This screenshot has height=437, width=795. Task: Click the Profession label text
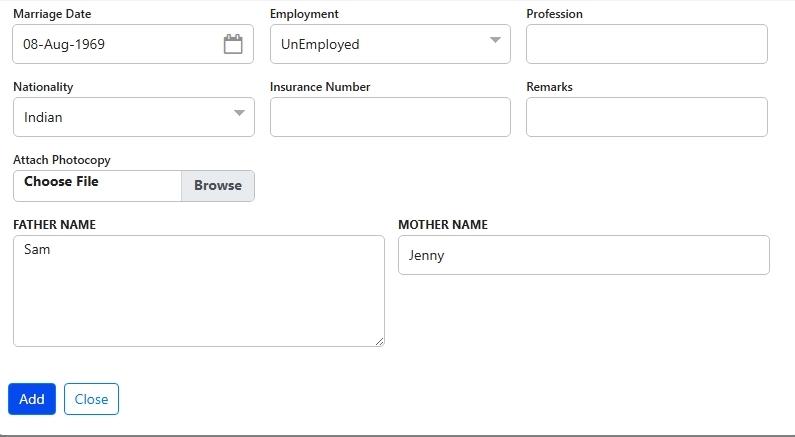554,14
